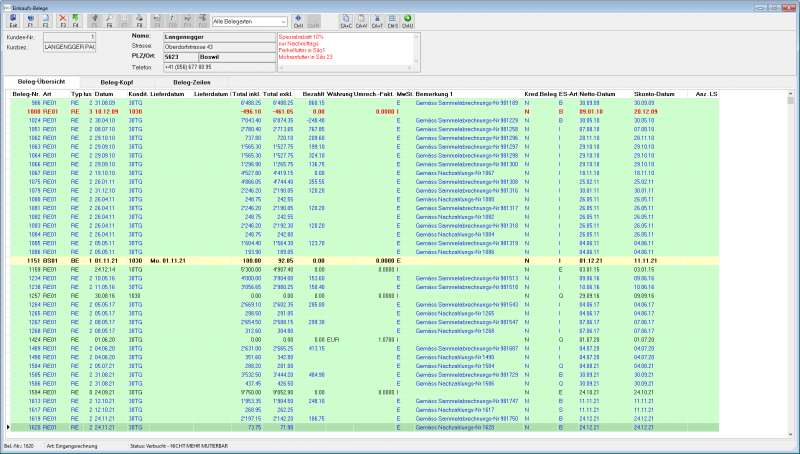Click the Ctrl+R toolbar icon
Image resolution: width=800 pixels, height=454 pixels.
314,21
